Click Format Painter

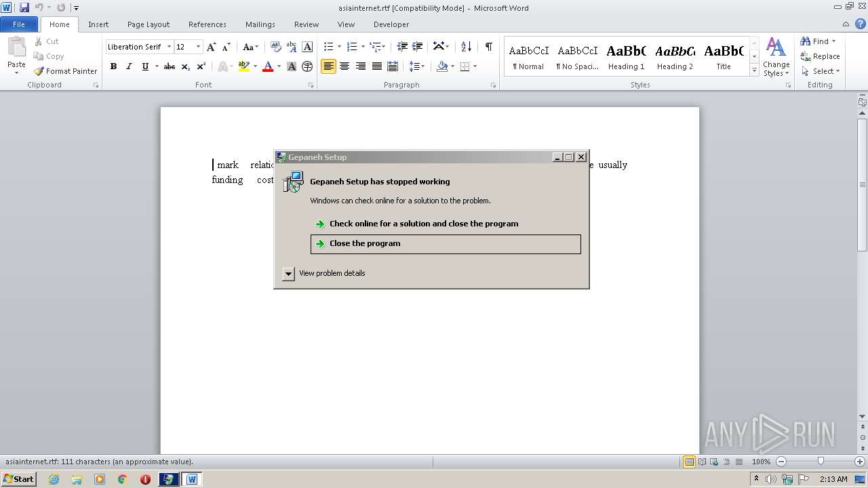[65, 71]
